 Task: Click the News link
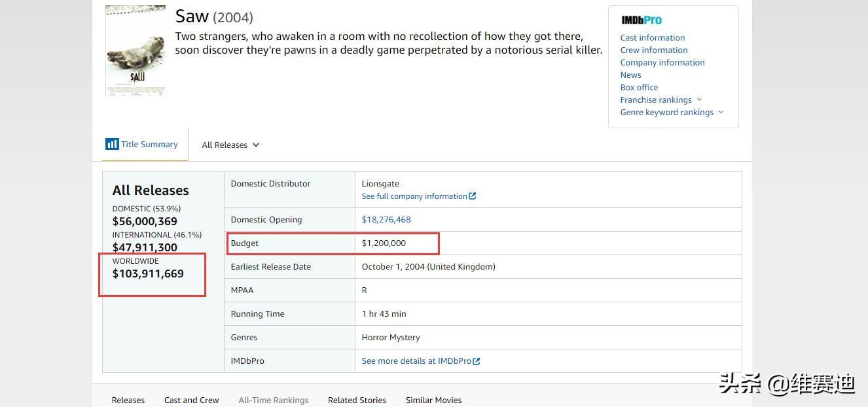[x=630, y=75]
